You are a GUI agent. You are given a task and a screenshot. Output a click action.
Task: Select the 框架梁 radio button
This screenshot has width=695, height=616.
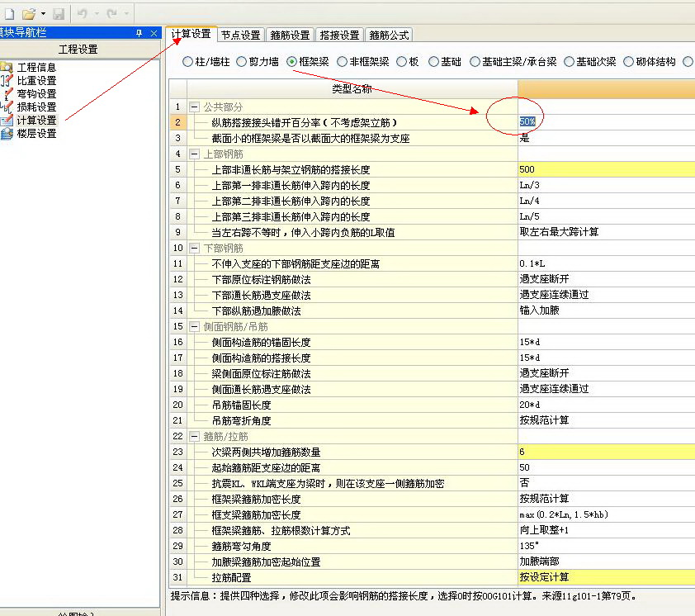(291, 62)
